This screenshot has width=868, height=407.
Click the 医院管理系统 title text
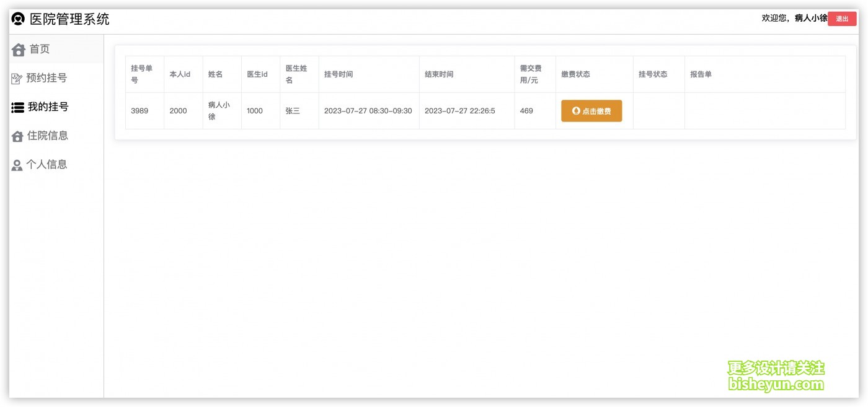(69, 19)
